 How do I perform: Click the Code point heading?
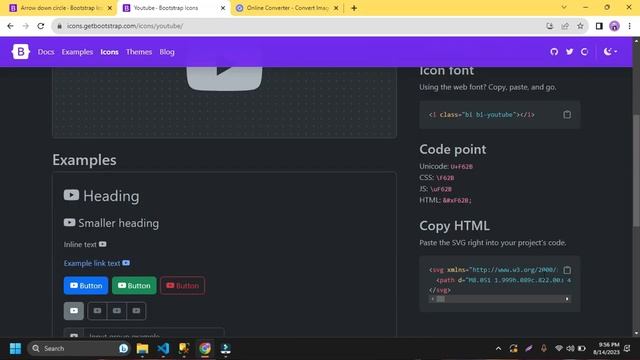[453, 149]
